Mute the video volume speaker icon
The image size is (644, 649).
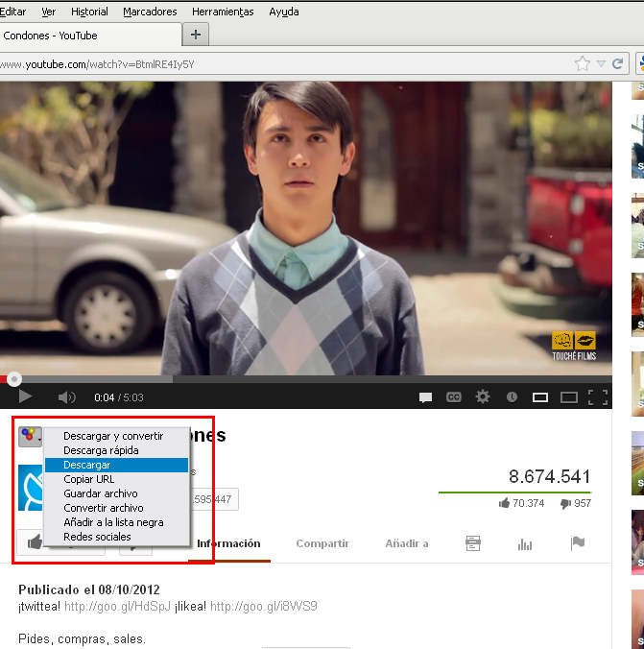click(66, 397)
